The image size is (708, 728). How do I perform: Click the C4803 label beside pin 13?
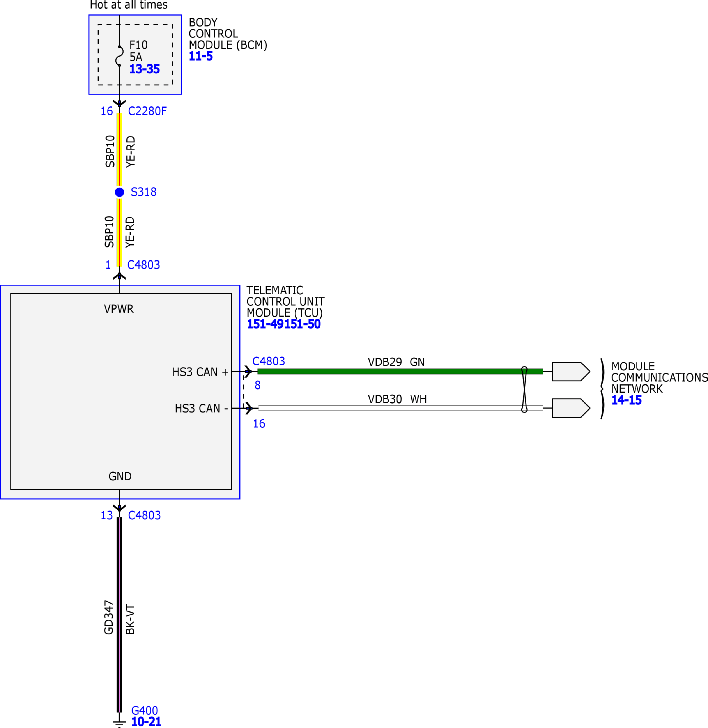coord(144,515)
